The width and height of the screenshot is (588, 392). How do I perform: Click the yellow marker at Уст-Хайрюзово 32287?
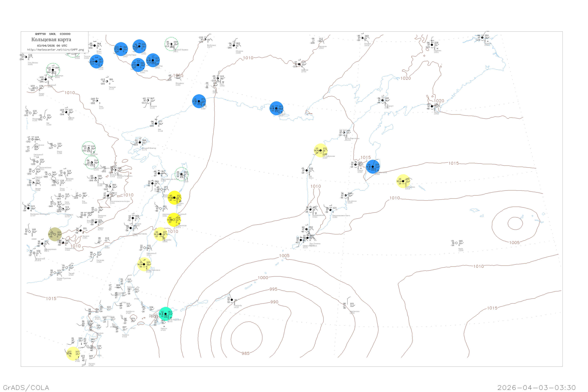(320, 151)
